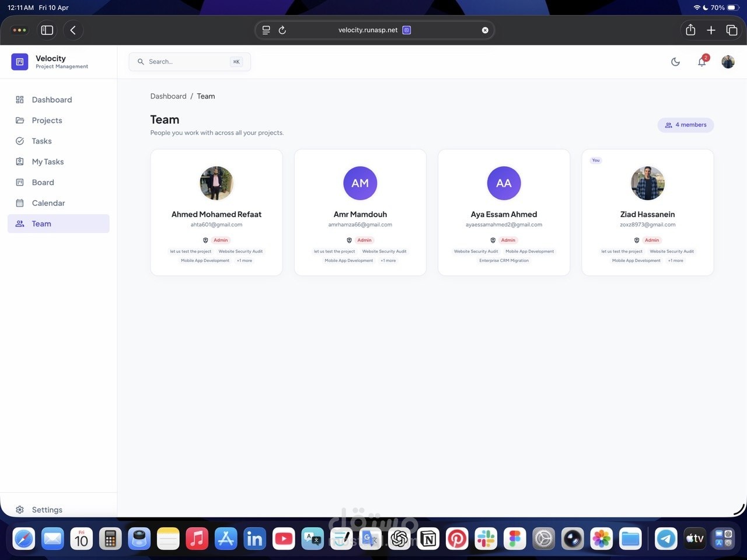The image size is (747, 560).
Task: Open notifications bell icon
Action: (x=702, y=62)
